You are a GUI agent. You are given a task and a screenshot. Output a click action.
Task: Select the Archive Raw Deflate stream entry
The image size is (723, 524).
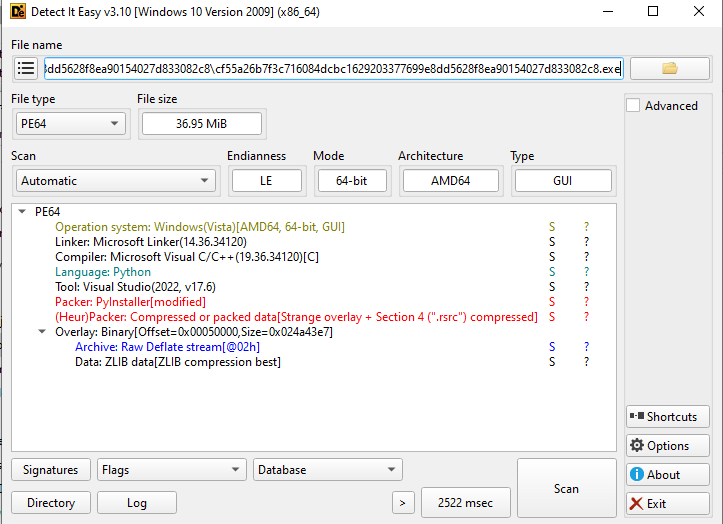167,347
